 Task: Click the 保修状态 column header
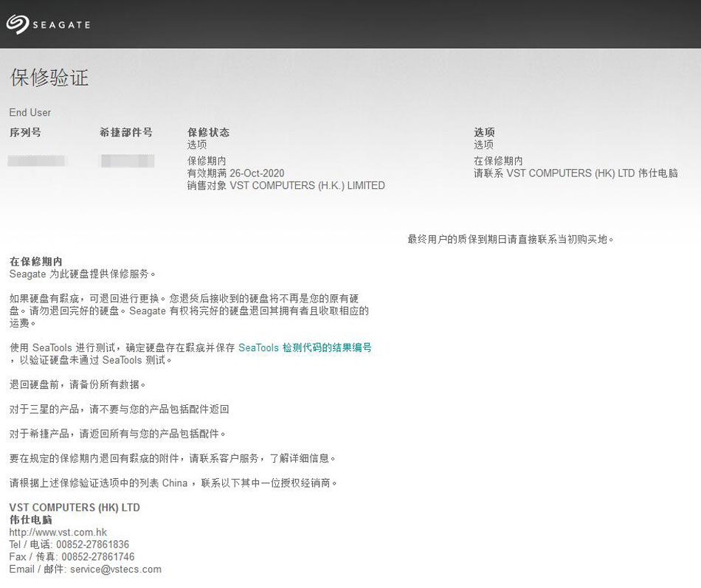pyautogui.click(x=207, y=132)
